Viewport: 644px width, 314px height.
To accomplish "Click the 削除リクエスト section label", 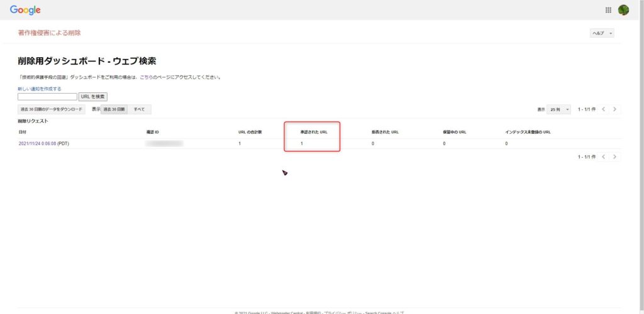I will (33, 121).
